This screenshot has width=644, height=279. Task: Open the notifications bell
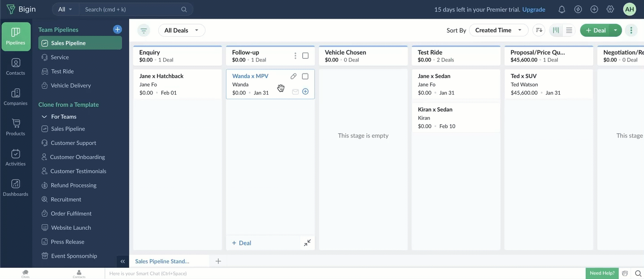pos(561,9)
